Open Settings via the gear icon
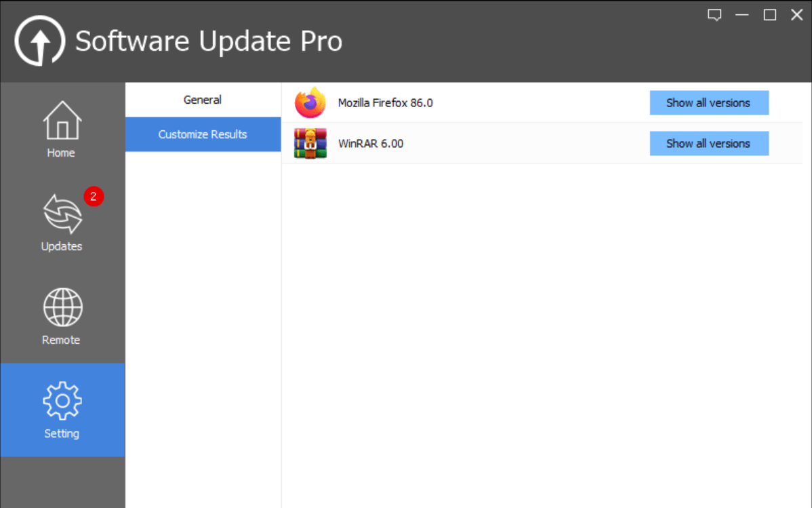The width and height of the screenshot is (812, 508). tap(62, 401)
